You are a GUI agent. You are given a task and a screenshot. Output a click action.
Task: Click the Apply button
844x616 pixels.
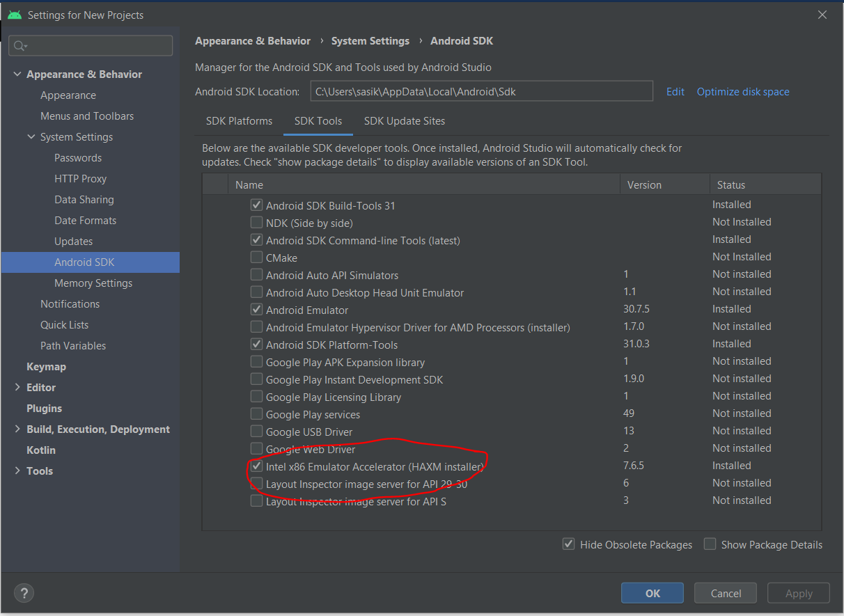(x=799, y=593)
